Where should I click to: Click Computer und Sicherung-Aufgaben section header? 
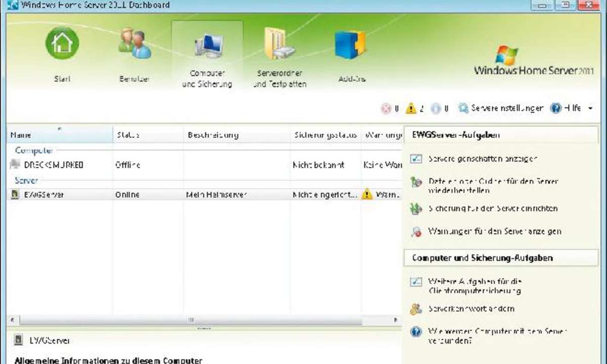point(501,258)
